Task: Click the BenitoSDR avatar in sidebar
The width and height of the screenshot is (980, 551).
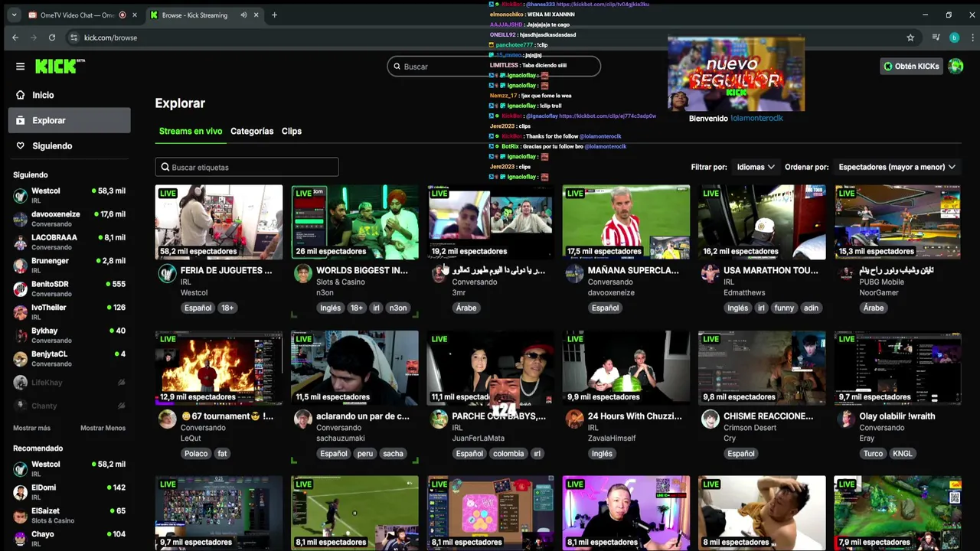Action: click(21, 289)
